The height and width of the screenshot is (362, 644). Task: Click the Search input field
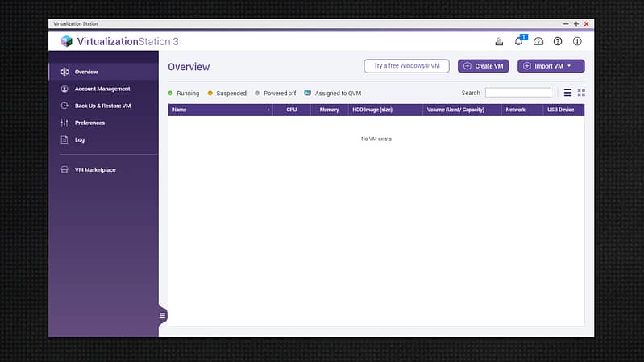(518, 93)
